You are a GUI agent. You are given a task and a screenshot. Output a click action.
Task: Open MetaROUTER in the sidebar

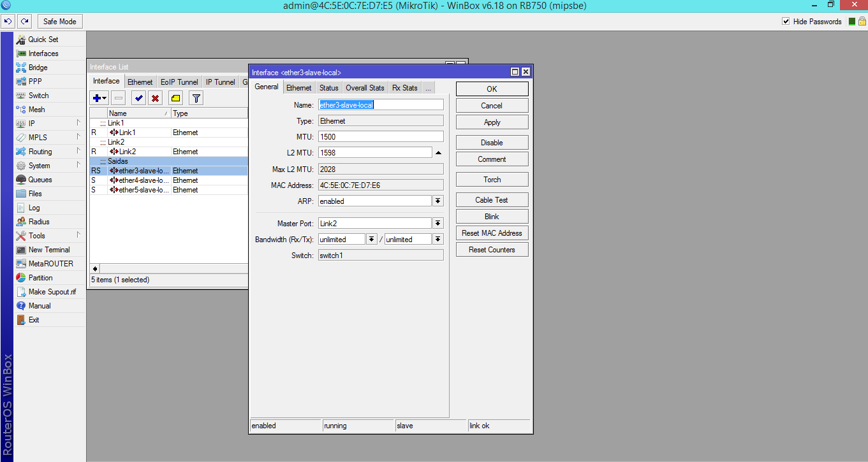pos(50,264)
